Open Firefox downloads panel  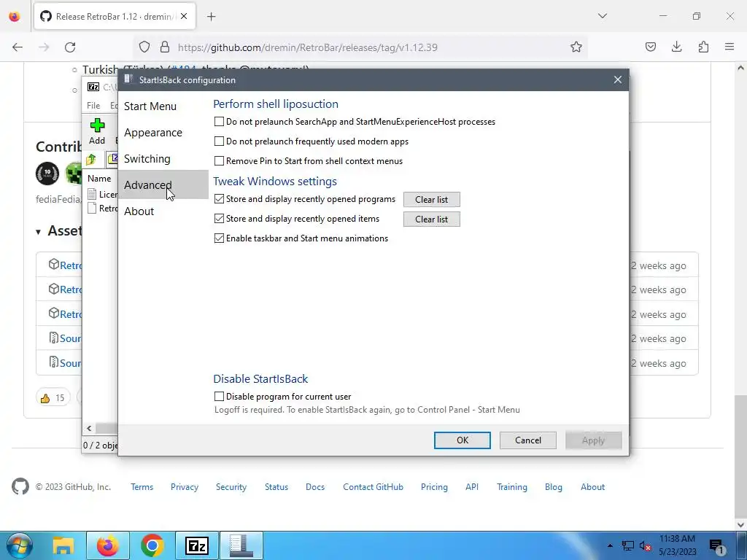tap(676, 47)
